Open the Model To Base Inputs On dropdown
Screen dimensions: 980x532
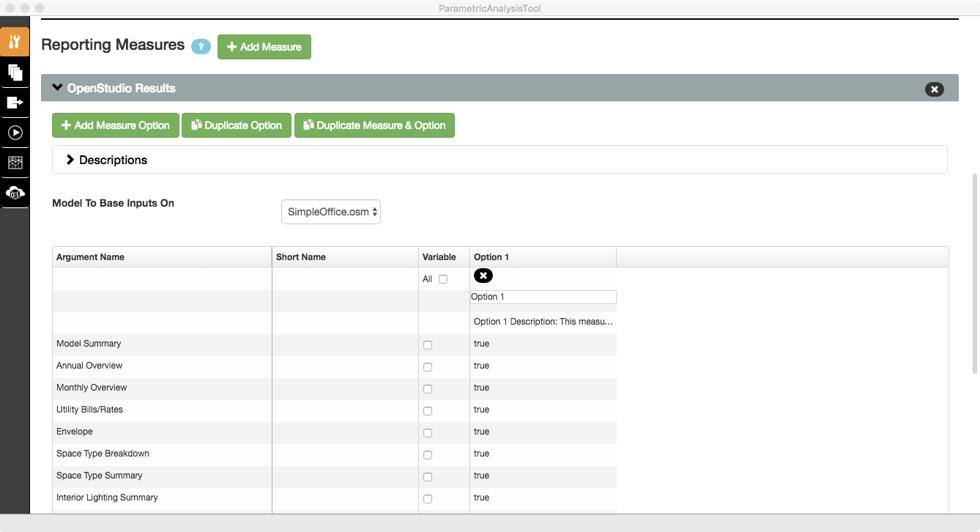point(330,211)
